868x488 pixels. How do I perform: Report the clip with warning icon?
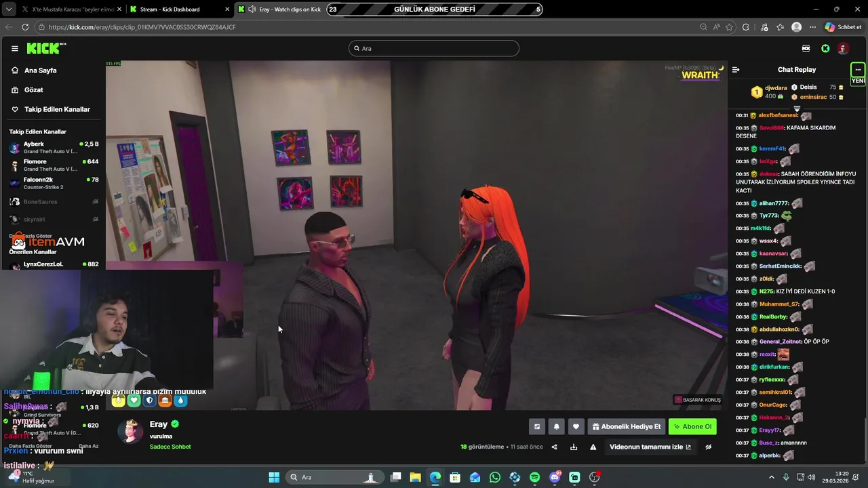[x=593, y=447]
